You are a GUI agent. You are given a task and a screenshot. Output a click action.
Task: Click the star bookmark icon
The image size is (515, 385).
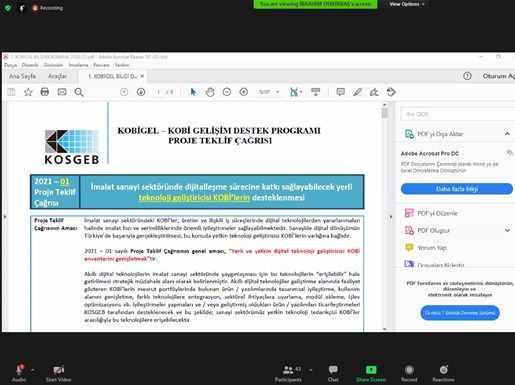(28, 92)
